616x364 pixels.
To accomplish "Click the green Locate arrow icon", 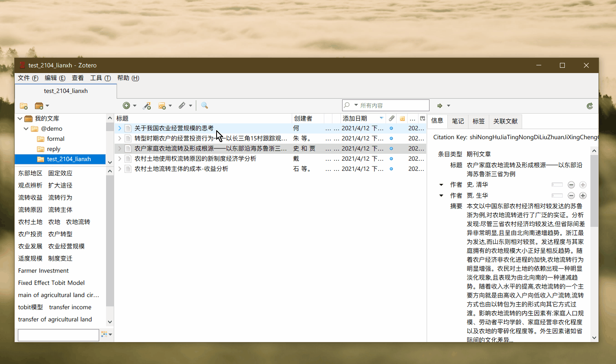I will click(x=440, y=106).
